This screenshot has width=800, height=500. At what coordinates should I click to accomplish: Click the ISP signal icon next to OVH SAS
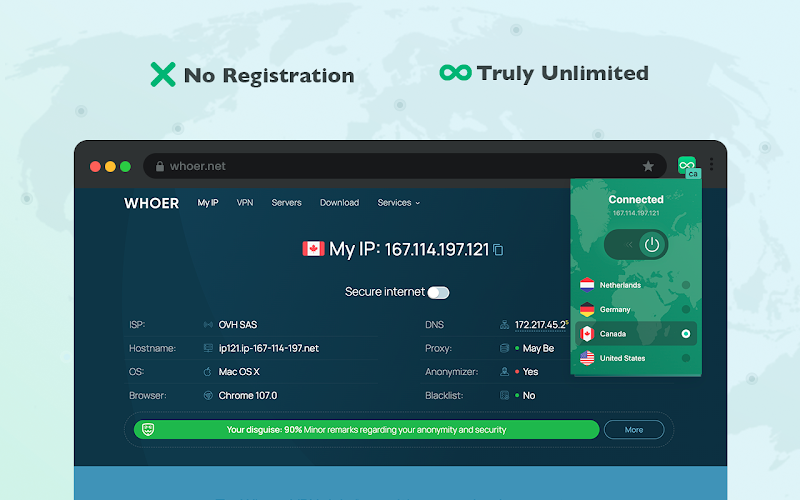point(208,324)
